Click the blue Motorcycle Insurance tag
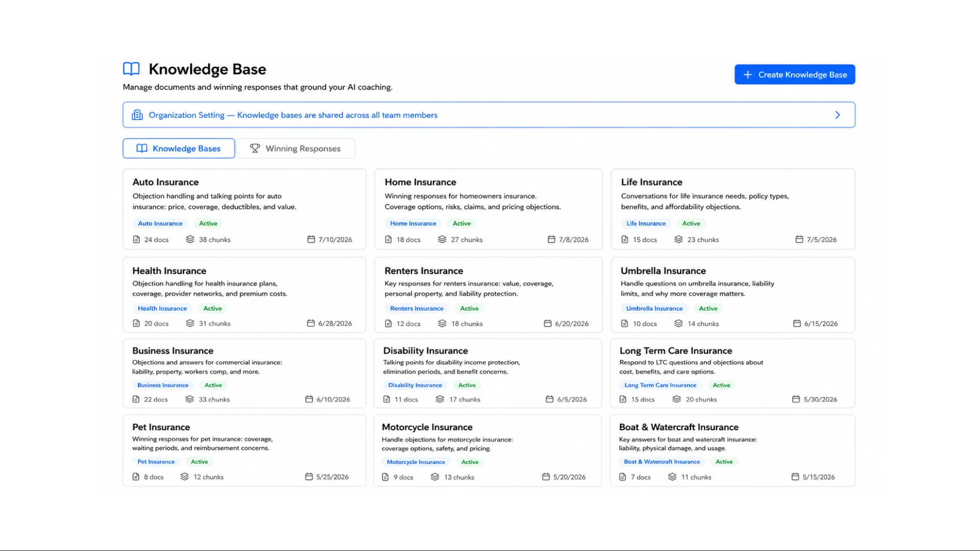 (x=415, y=462)
